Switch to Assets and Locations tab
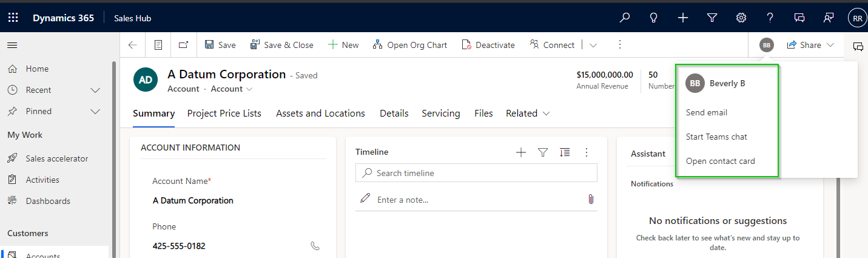Screen dimensions: 868x258 tap(320, 114)
